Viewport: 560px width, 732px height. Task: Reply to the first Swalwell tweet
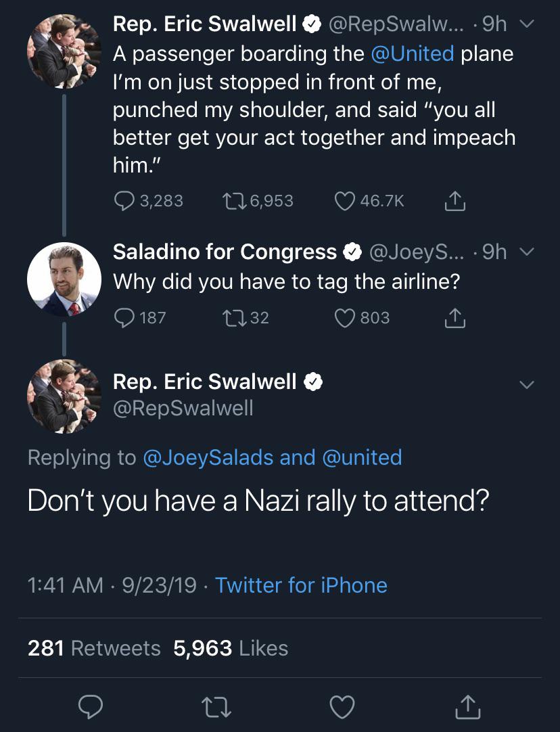tap(124, 200)
